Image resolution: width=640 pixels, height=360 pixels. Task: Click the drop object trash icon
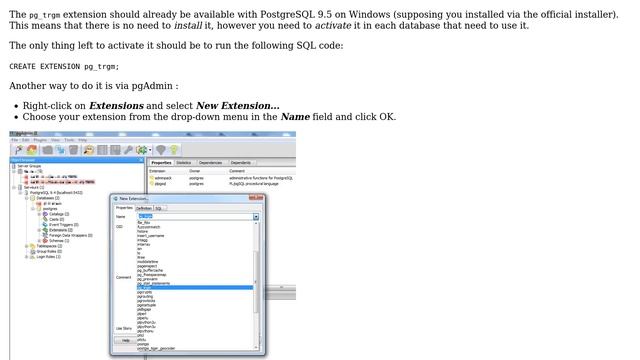(73, 150)
